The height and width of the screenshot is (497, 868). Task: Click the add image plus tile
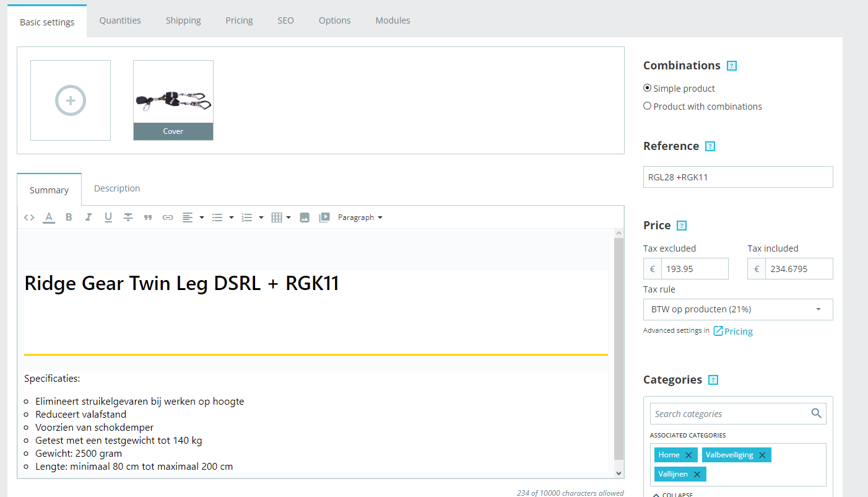(x=71, y=100)
